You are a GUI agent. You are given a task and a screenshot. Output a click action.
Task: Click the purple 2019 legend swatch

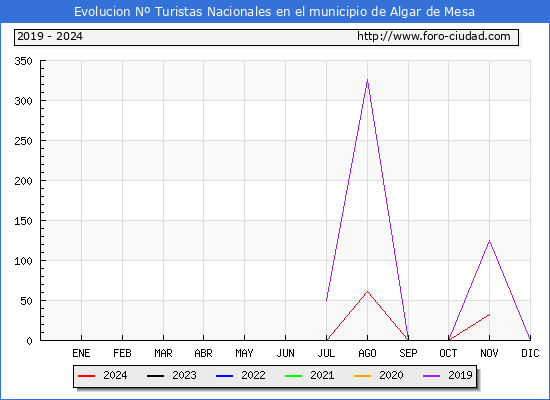pos(431,376)
